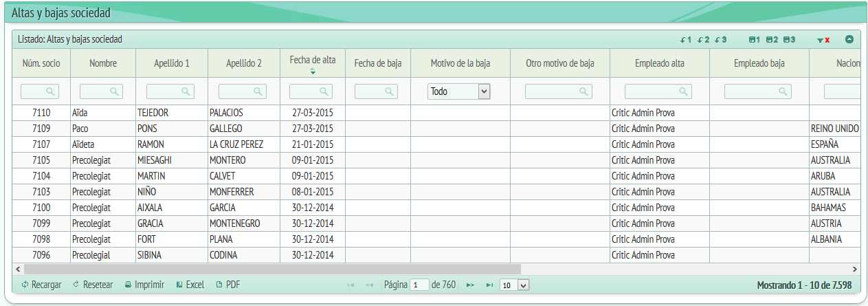This screenshot has height=306, width=868.
Task: Go to the next page of results
Action: (470, 285)
